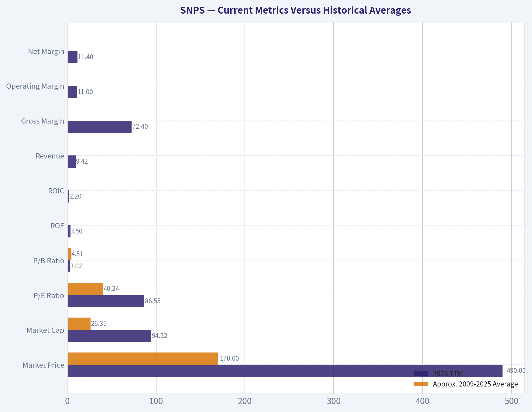
Task: Click the value label '3.50'
Action: coord(77,231)
